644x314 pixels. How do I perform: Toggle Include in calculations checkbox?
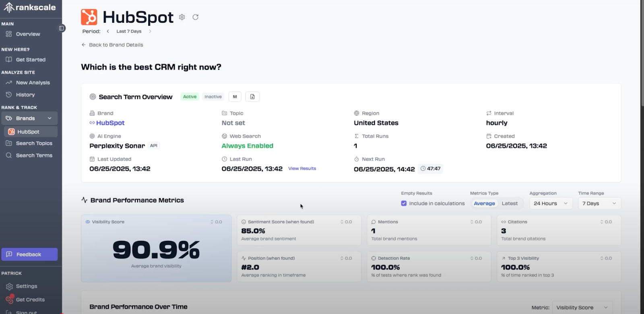(x=404, y=203)
